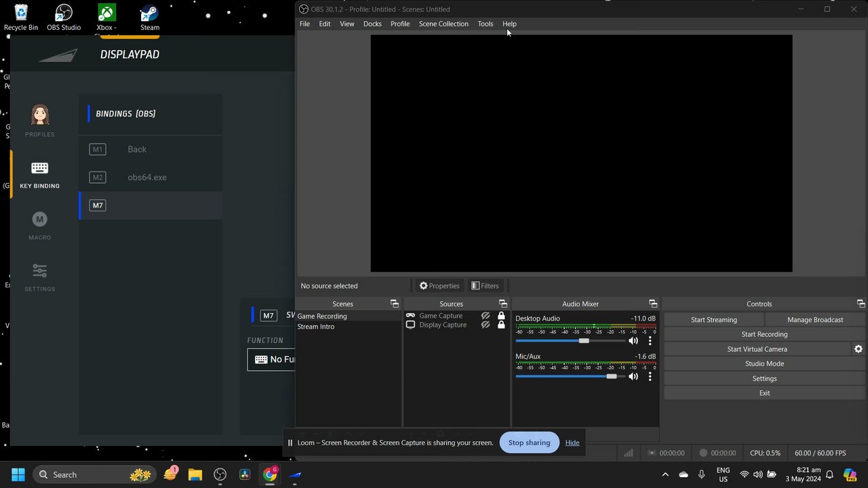Open the Edit menu in OBS
868x488 pixels.
325,24
